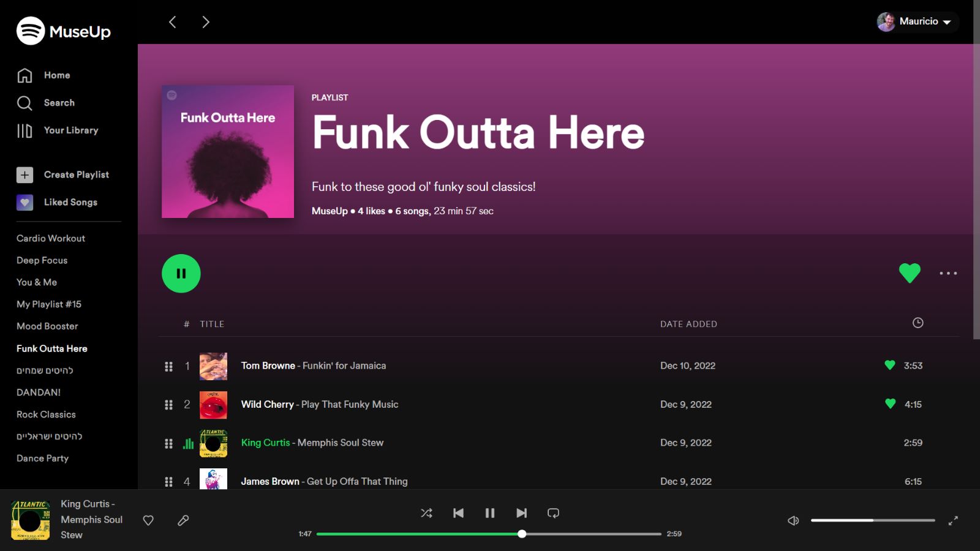Open the Cardio Workout playlist

[x=51, y=238]
